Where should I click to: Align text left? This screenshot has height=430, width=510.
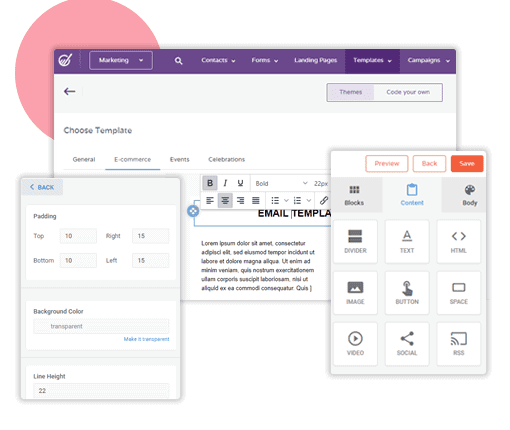210,200
